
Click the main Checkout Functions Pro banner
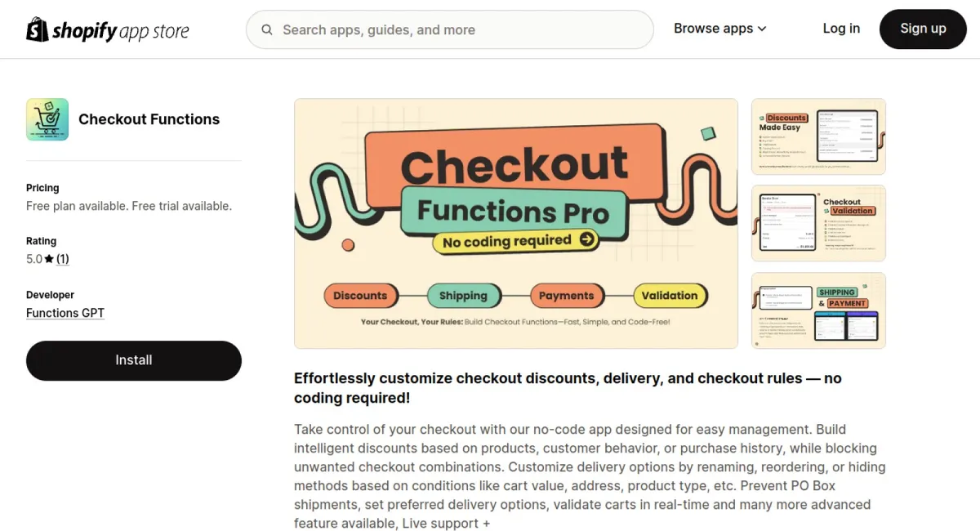[516, 223]
